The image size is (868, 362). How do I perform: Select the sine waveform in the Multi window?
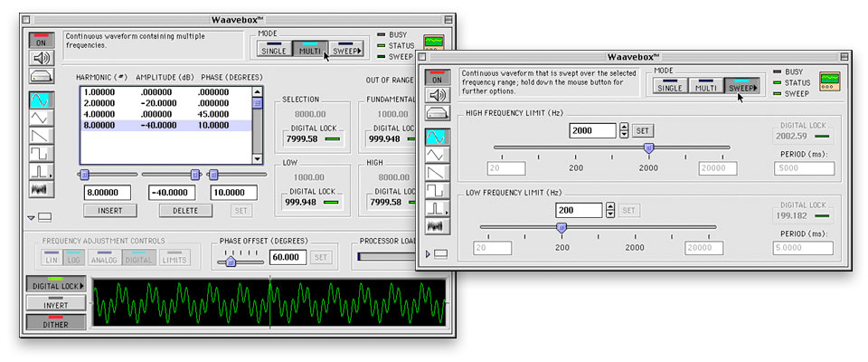tap(42, 100)
